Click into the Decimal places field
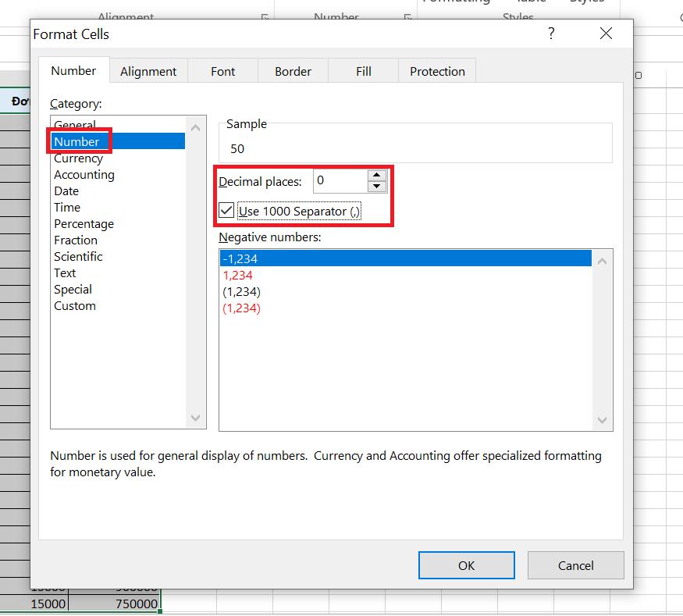 (x=340, y=181)
